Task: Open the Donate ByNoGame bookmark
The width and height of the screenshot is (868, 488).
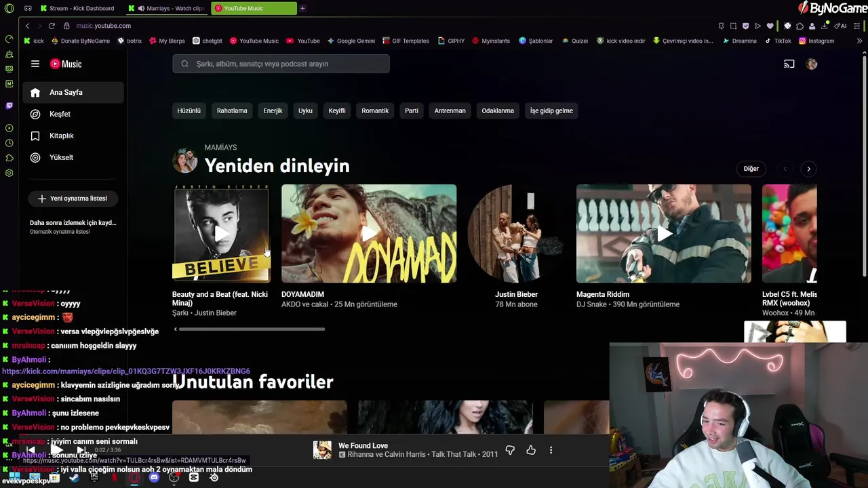Action: (x=80, y=41)
